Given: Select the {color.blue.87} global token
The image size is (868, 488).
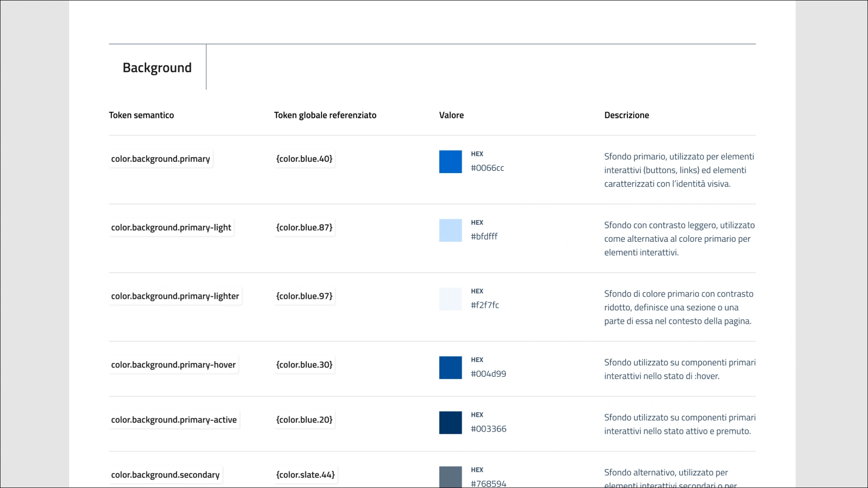Looking at the screenshot, I should click(304, 228).
